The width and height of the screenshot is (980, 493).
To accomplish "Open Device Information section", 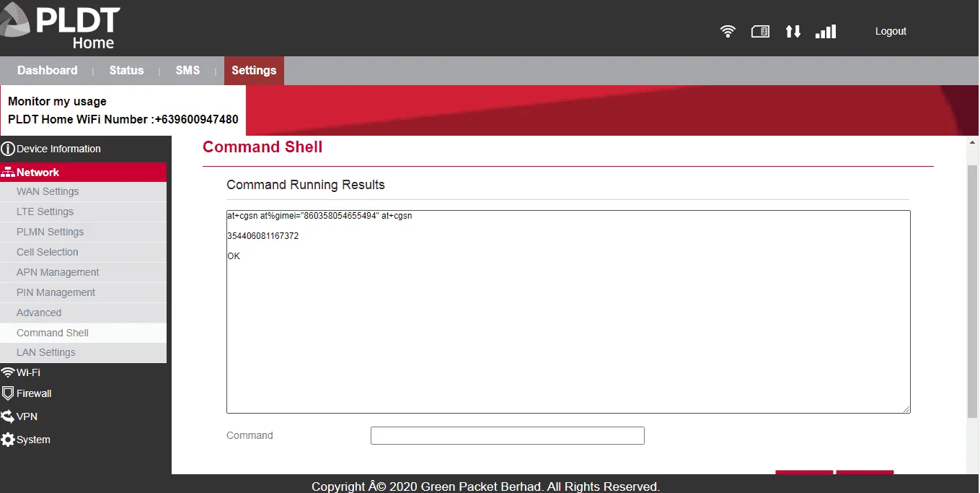I will click(x=58, y=149).
